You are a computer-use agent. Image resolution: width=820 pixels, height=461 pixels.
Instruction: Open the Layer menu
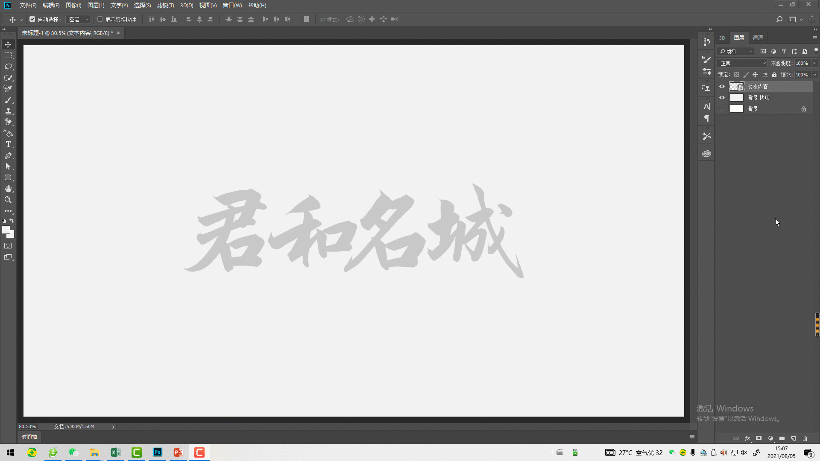click(96, 5)
